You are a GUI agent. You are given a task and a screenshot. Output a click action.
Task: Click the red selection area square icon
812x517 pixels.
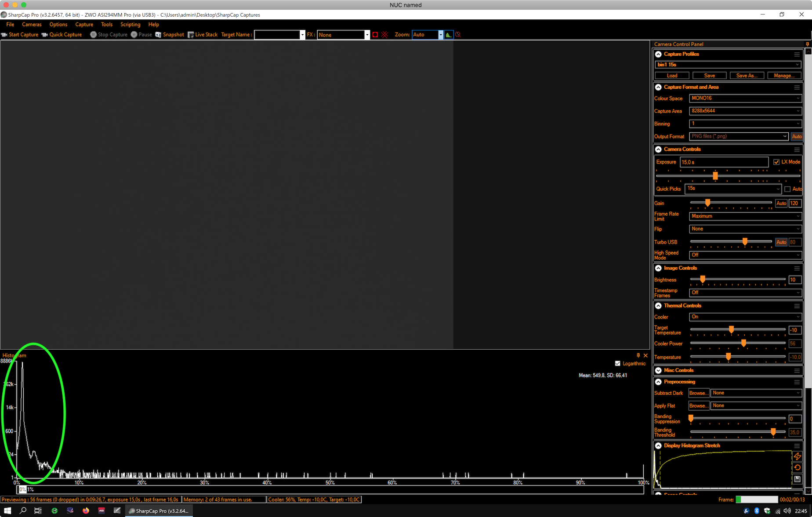point(375,35)
